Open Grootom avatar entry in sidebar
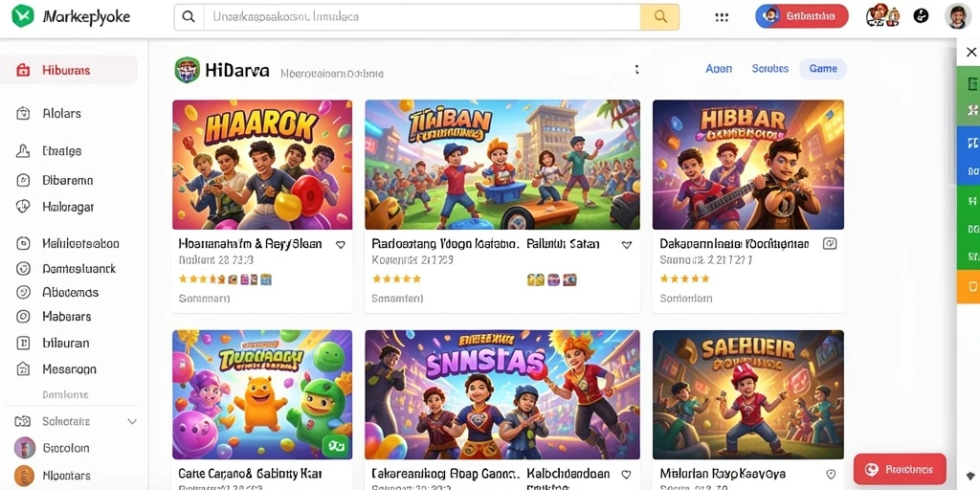This screenshot has height=490, width=980. 24,448
